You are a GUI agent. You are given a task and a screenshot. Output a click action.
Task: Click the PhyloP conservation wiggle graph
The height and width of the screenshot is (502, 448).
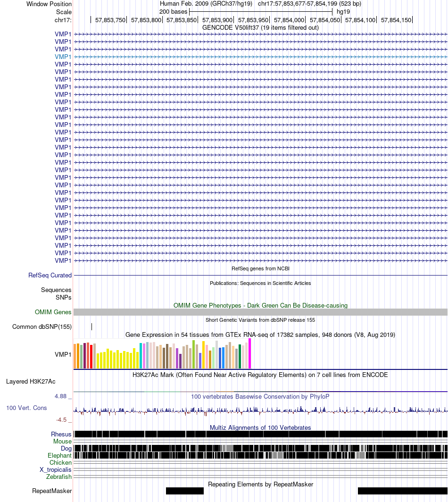pyautogui.click(x=260, y=411)
